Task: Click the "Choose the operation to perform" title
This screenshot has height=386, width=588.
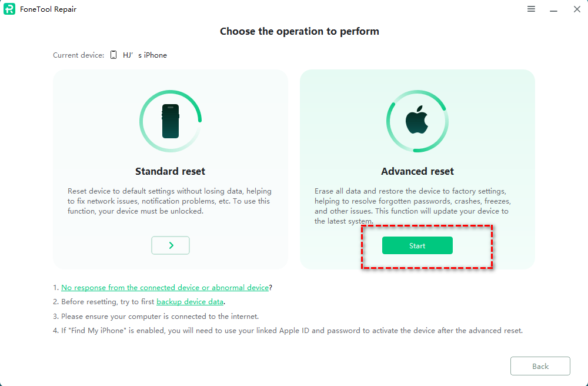Action: click(x=299, y=31)
